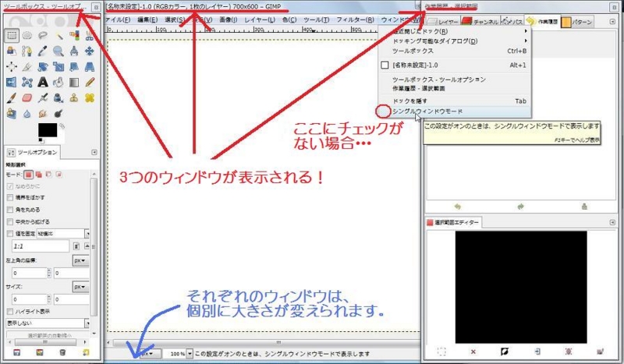Image resolution: width=624 pixels, height=364 pixels.
Task: Open the 縦横比 fixed-value dropdown
Action: click(x=63, y=234)
